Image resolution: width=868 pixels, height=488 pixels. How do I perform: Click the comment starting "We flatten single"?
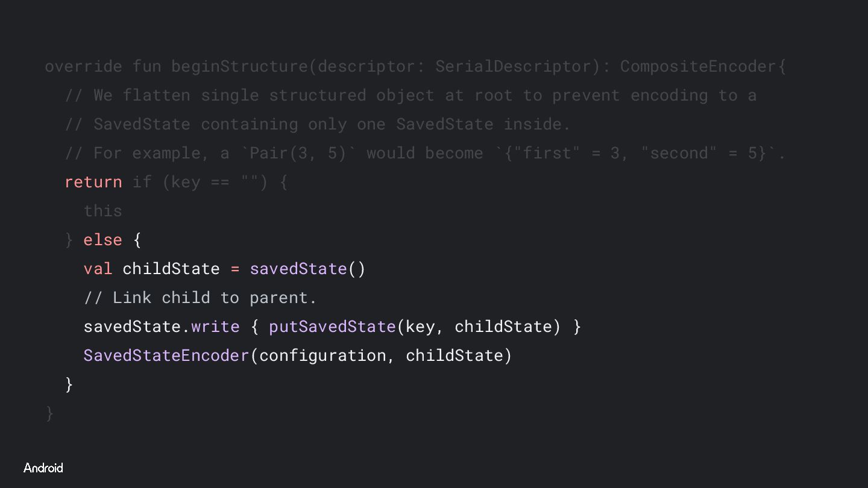[x=410, y=95]
